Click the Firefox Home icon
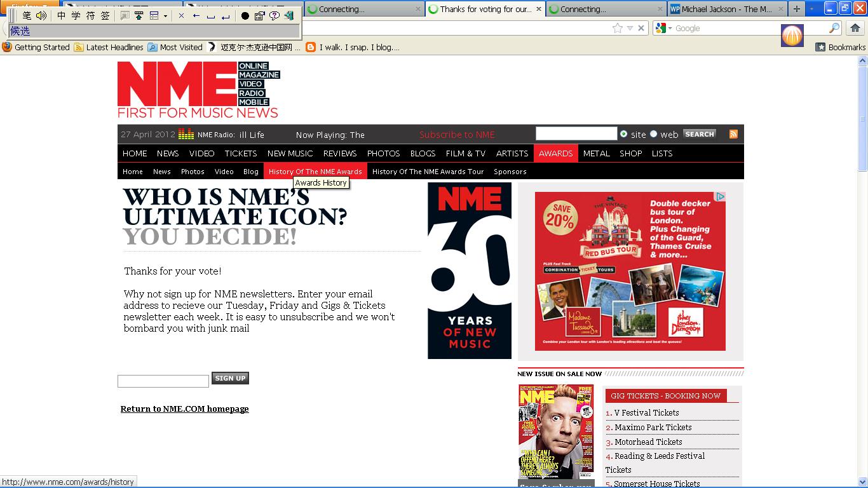This screenshot has width=868, height=488. click(x=855, y=29)
